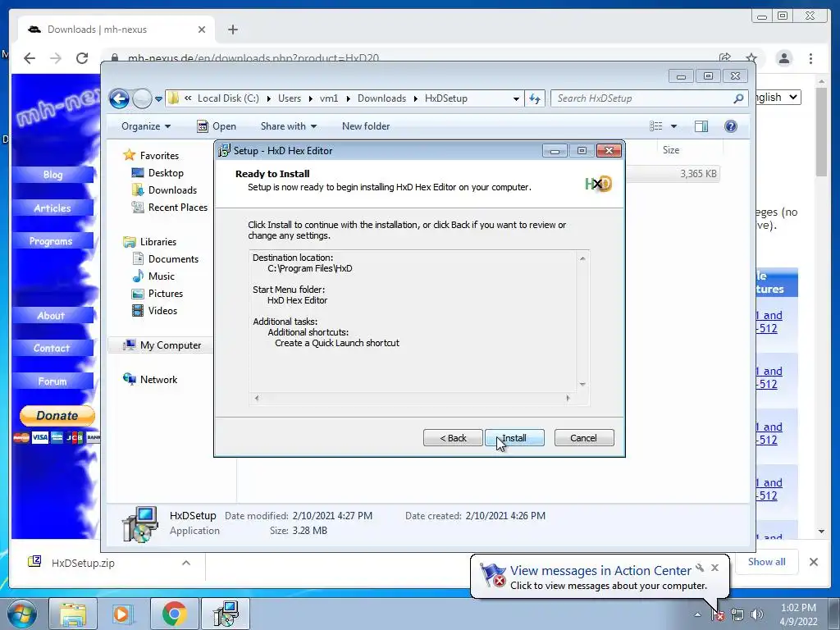Change view icon in Explorer toolbar

tap(655, 126)
